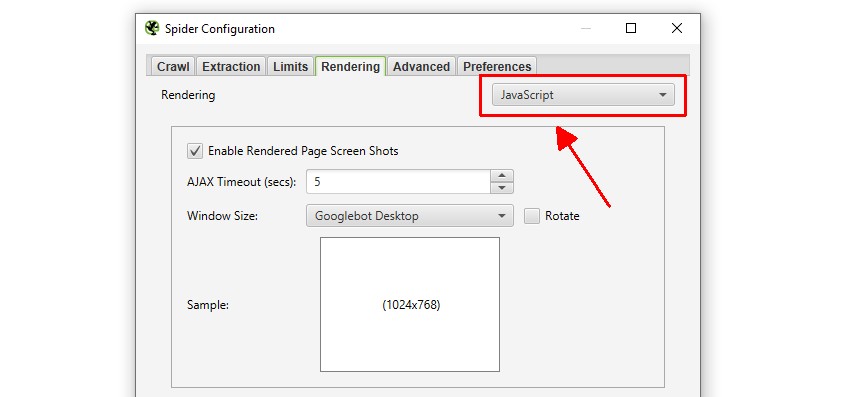Click the Screaming Frog spider app icon
850x397 pixels.
152,28
